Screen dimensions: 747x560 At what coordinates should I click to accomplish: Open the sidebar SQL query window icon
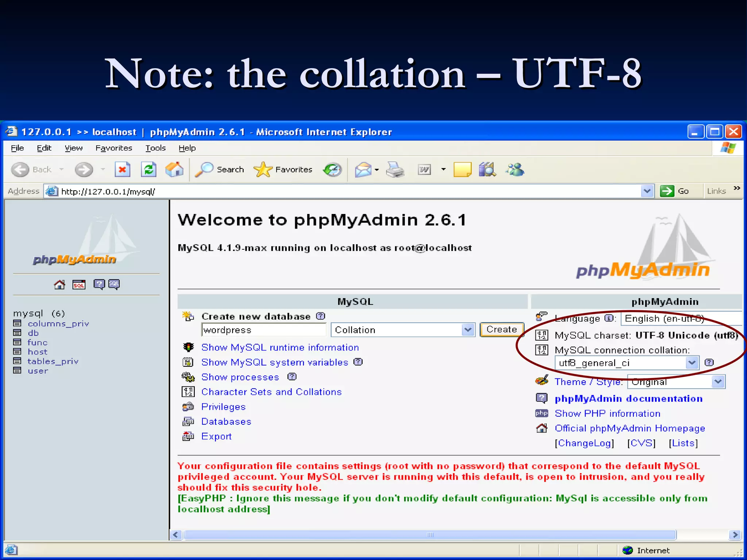(x=79, y=284)
